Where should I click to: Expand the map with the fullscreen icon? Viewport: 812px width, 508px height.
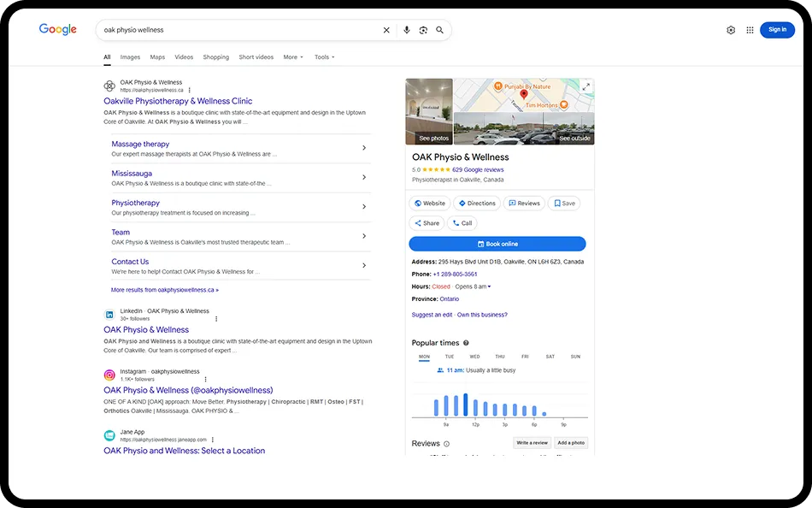(x=585, y=87)
